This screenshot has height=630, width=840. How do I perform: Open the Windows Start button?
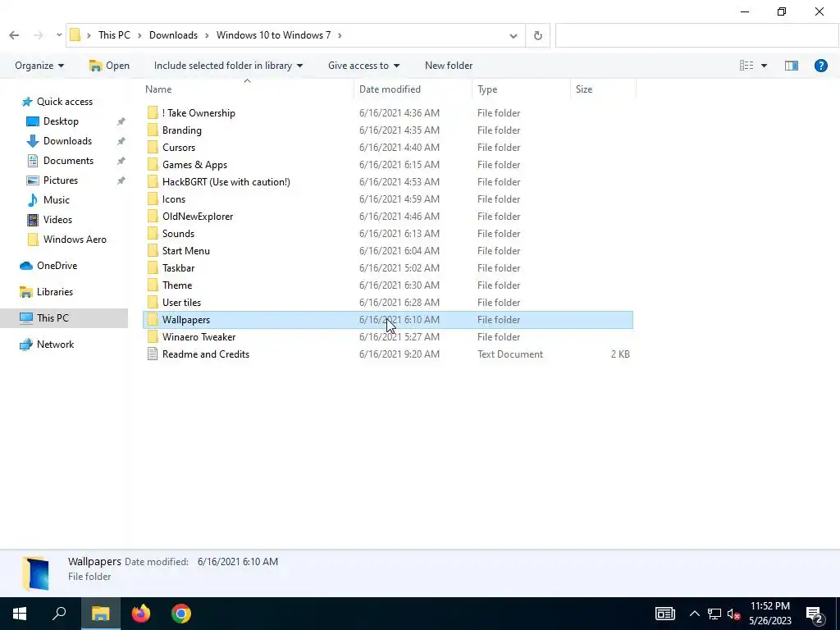(x=20, y=614)
